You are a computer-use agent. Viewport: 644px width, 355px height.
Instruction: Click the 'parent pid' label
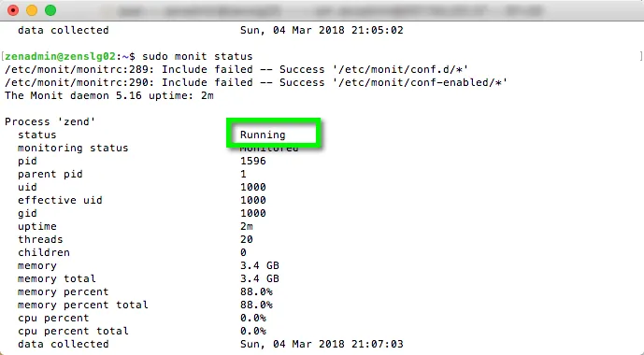coord(50,174)
